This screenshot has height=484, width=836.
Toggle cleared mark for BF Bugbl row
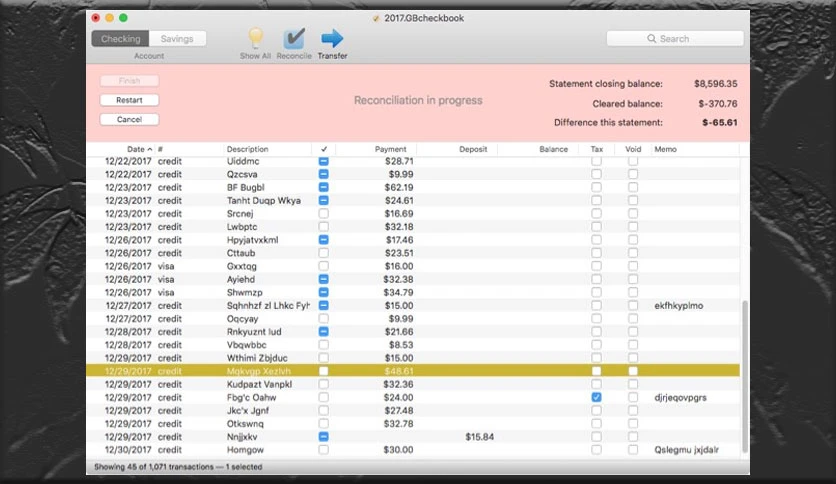(324, 187)
